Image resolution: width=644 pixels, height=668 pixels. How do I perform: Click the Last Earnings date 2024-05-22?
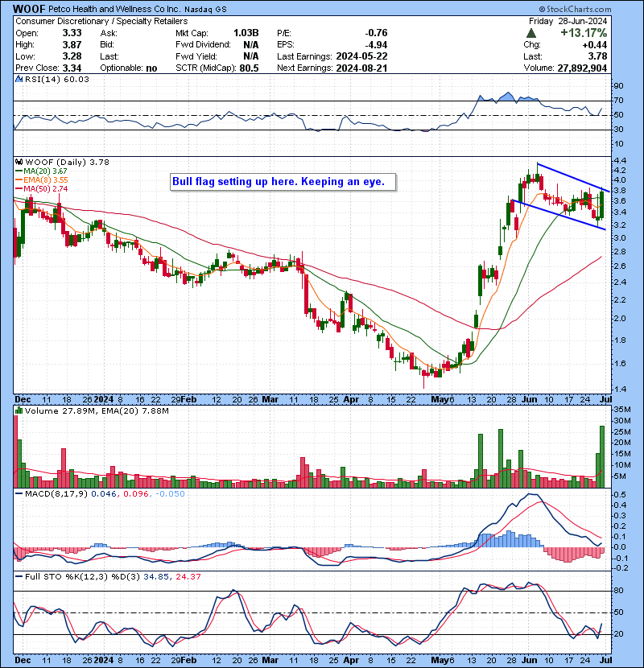click(x=361, y=56)
